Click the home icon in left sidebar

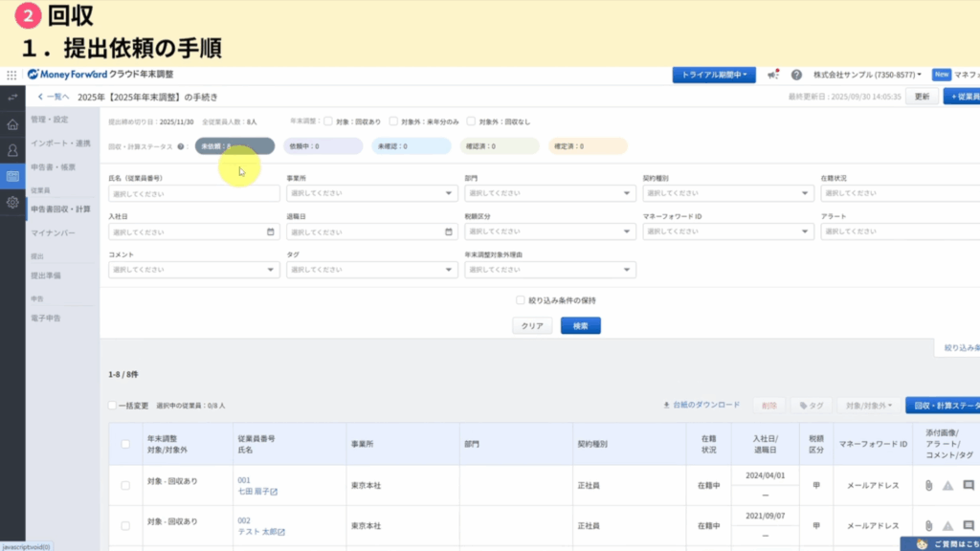(12, 124)
